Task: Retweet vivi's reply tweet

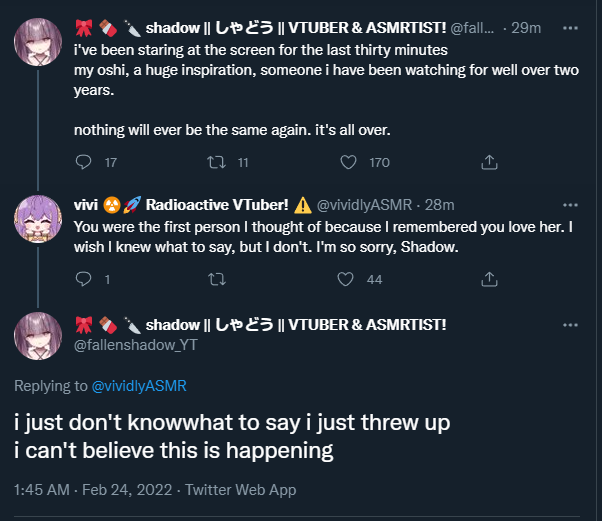Action: point(215,279)
